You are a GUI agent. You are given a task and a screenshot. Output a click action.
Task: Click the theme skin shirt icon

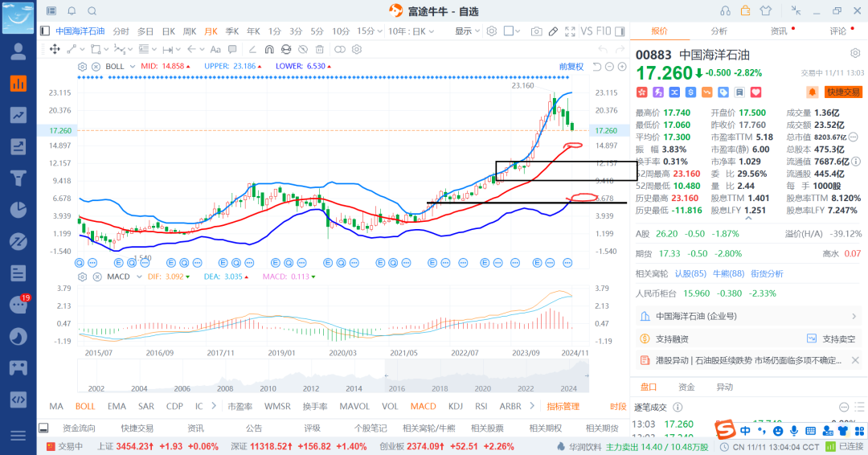(x=765, y=10)
